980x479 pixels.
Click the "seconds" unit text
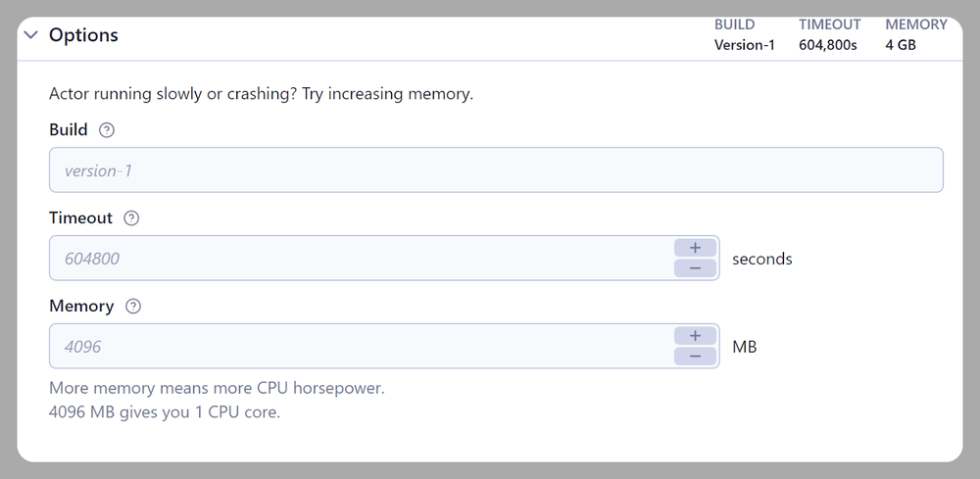pyautogui.click(x=761, y=259)
